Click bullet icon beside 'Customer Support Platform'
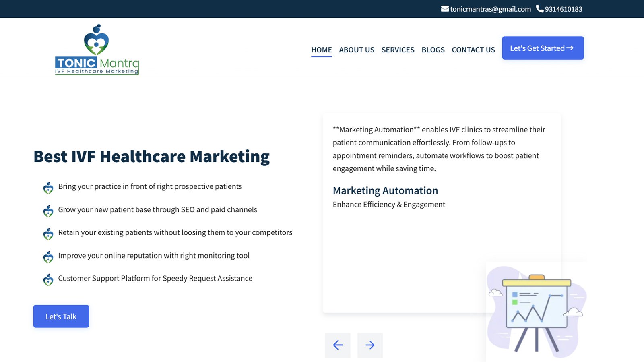Image resolution: width=644 pixels, height=362 pixels. pyautogui.click(x=48, y=279)
